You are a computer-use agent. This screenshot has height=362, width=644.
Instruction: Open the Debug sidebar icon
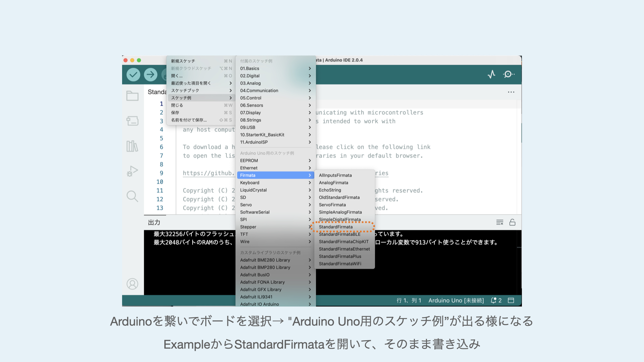tap(132, 171)
